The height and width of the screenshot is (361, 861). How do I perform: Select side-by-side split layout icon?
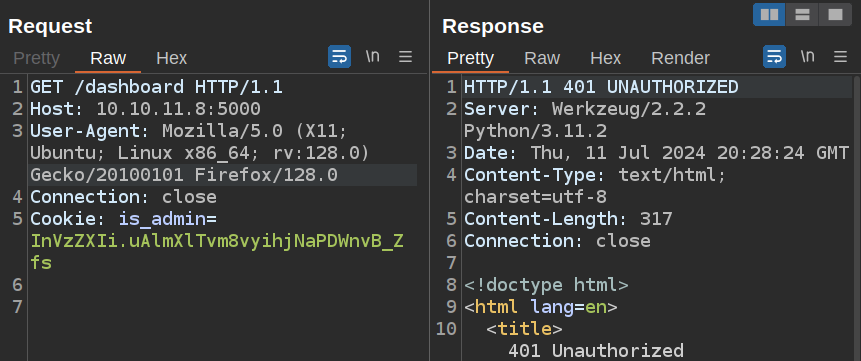[769, 15]
